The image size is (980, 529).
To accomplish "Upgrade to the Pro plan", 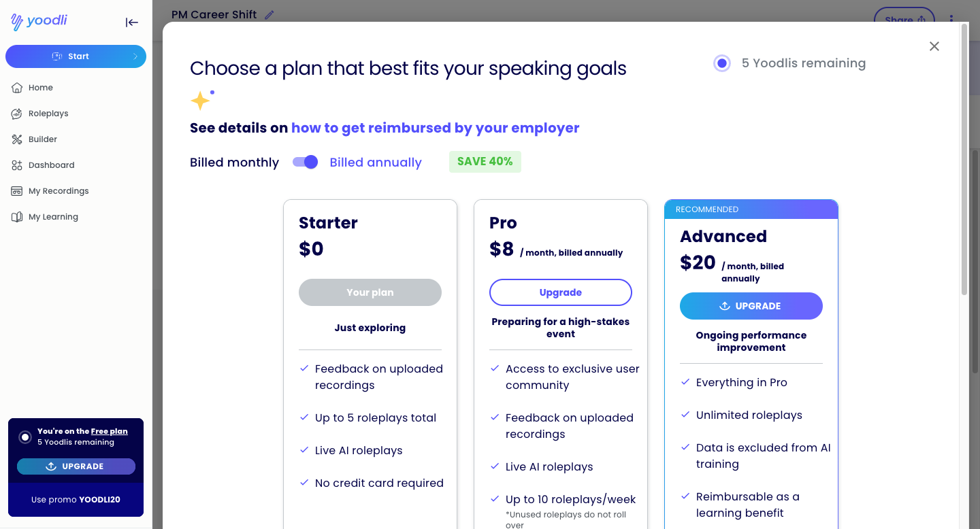I will pyautogui.click(x=561, y=292).
